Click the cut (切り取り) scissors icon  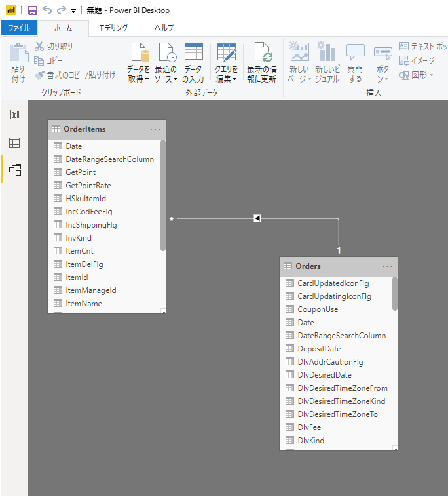[39, 47]
